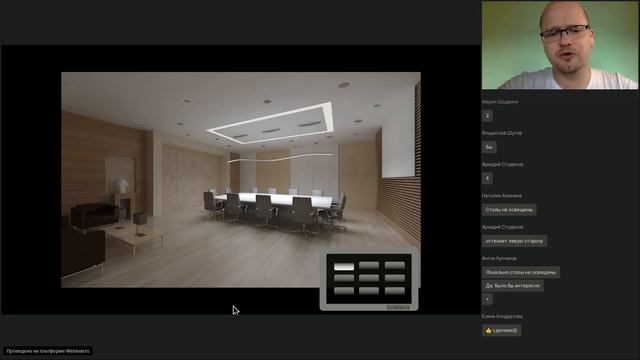Click the 'Бы' chat message bubble
Image resolution: width=640 pixels, height=360 pixels.
click(489, 147)
